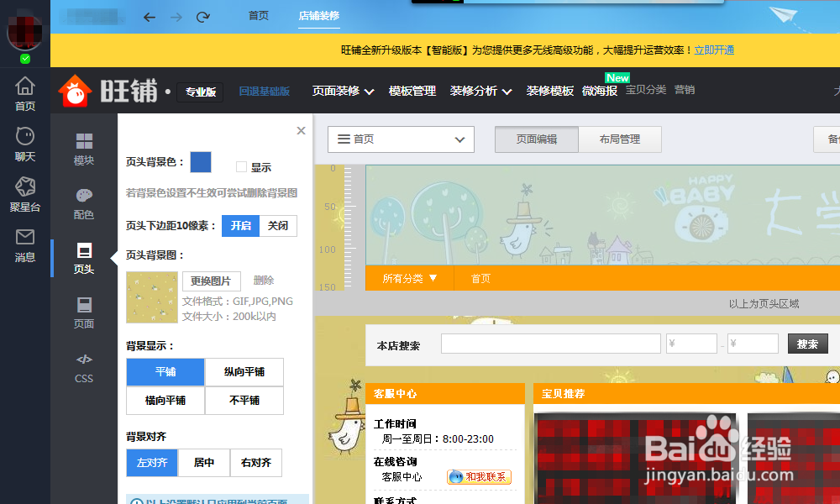Open the 装修模板 menu item
840x504 pixels.
(x=549, y=91)
